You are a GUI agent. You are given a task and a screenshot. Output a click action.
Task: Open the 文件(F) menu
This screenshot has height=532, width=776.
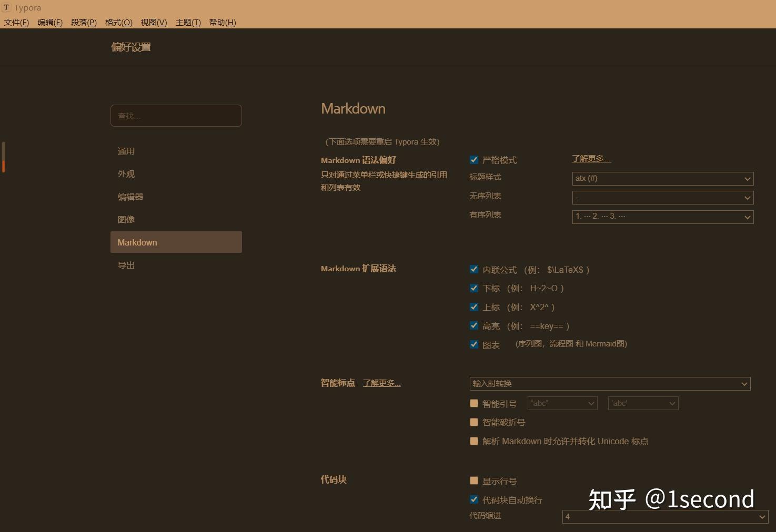pyautogui.click(x=16, y=23)
